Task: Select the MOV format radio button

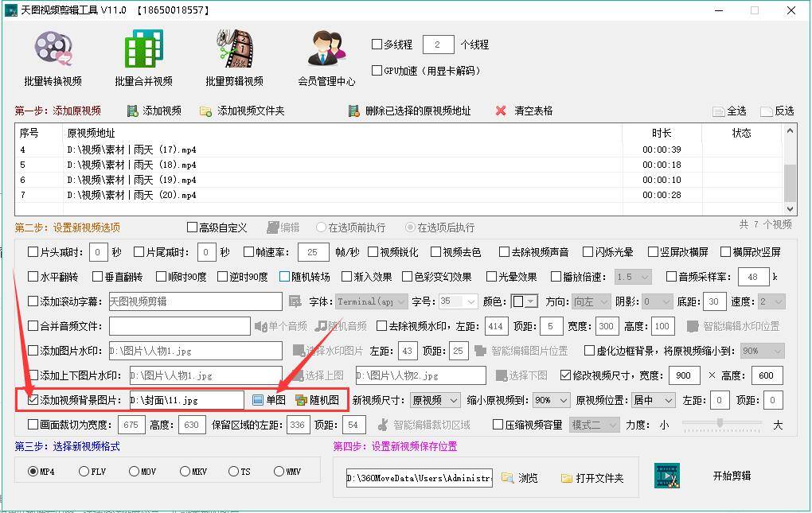Action: pos(134,471)
